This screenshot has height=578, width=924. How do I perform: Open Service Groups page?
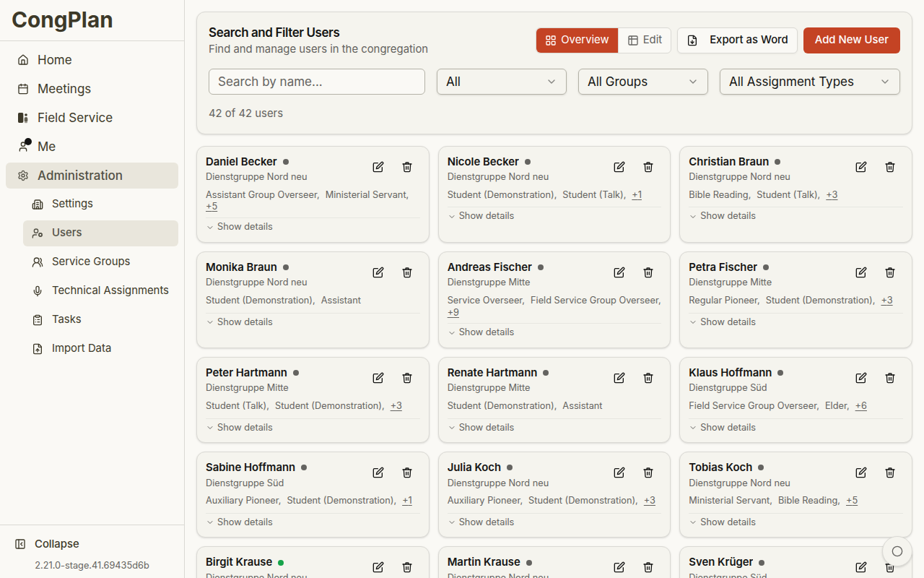pyautogui.click(x=100, y=262)
